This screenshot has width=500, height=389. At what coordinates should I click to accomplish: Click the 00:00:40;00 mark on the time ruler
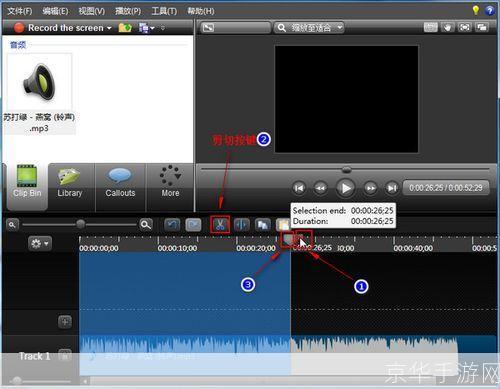(413, 248)
